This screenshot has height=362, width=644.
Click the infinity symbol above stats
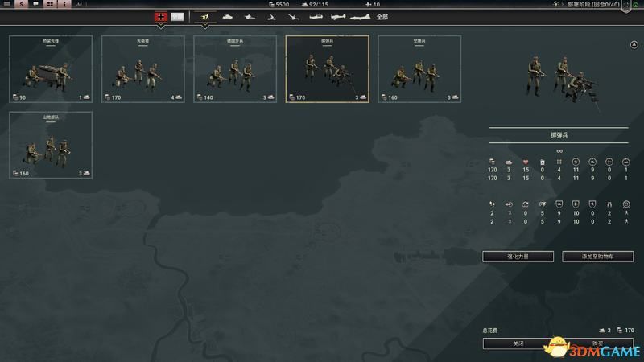559,151
